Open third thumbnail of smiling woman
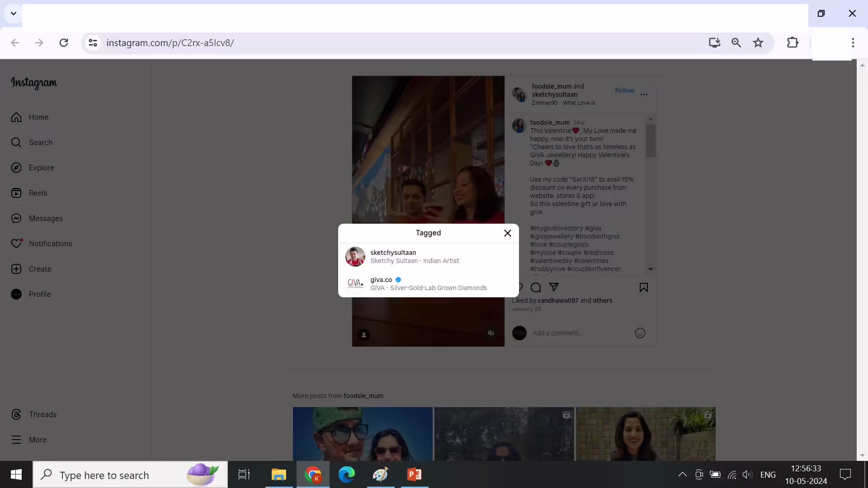868x488 pixels. [646, 434]
